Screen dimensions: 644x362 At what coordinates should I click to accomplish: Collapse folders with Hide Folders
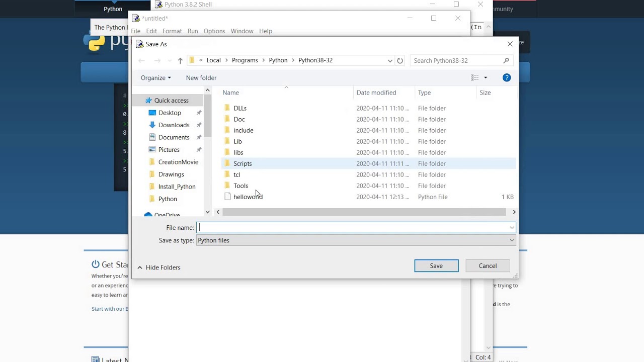pyautogui.click(x=158, y=267)
